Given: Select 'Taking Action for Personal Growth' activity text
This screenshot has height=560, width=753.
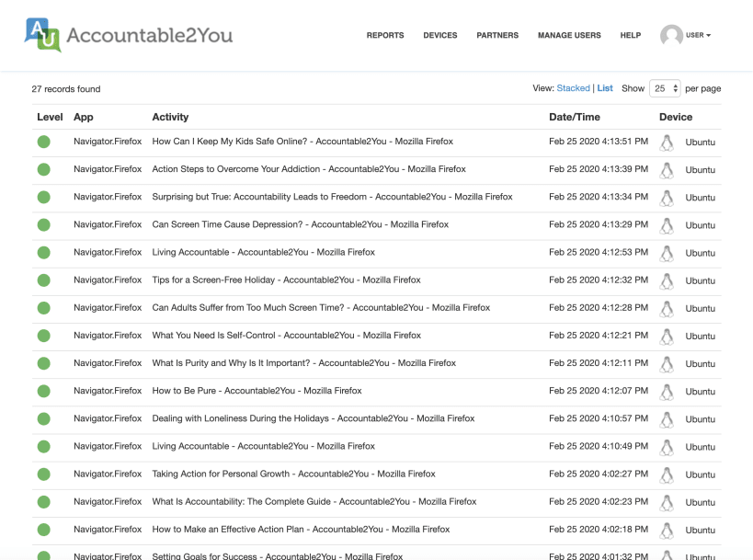Looking at the screenshot, I should coord(294,474).
